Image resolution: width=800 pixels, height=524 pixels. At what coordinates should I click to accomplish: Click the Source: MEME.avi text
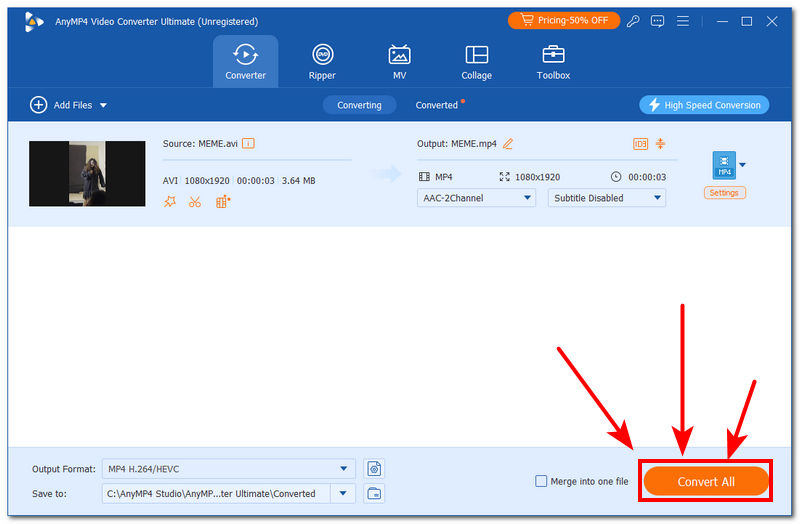200,144
